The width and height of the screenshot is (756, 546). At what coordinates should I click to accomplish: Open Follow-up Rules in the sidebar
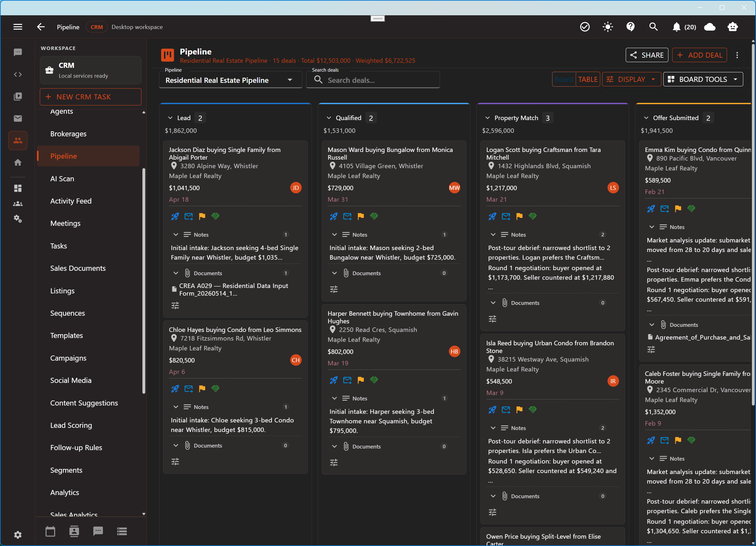(76, 448)
